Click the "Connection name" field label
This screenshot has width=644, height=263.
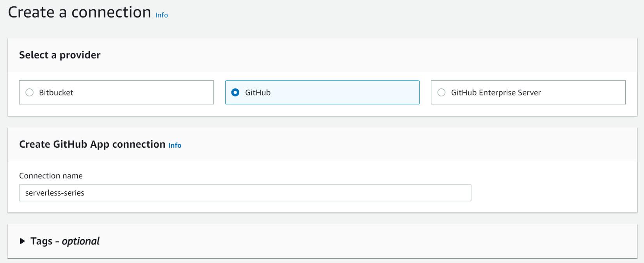point(51,176)
